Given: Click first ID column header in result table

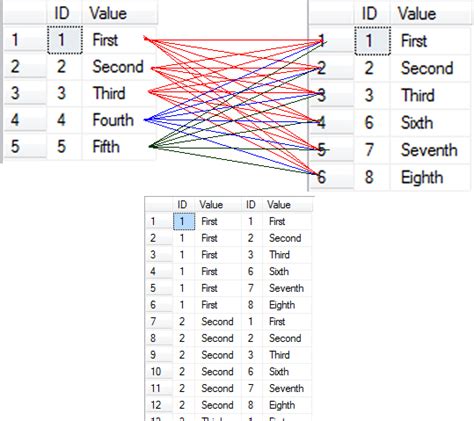Looking at the screenshot, I should coord(184,204).
